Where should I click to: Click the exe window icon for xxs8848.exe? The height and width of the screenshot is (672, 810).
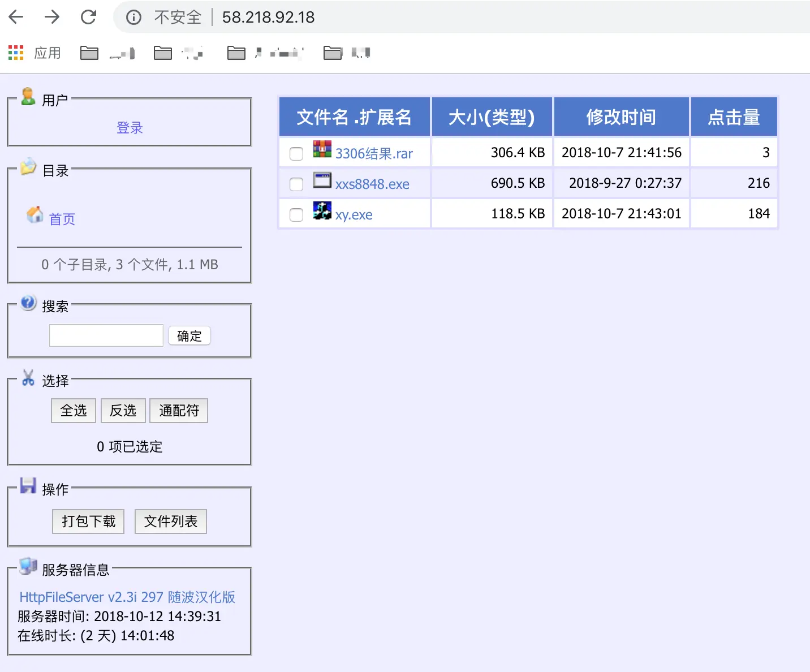click(x=322, y=180)
